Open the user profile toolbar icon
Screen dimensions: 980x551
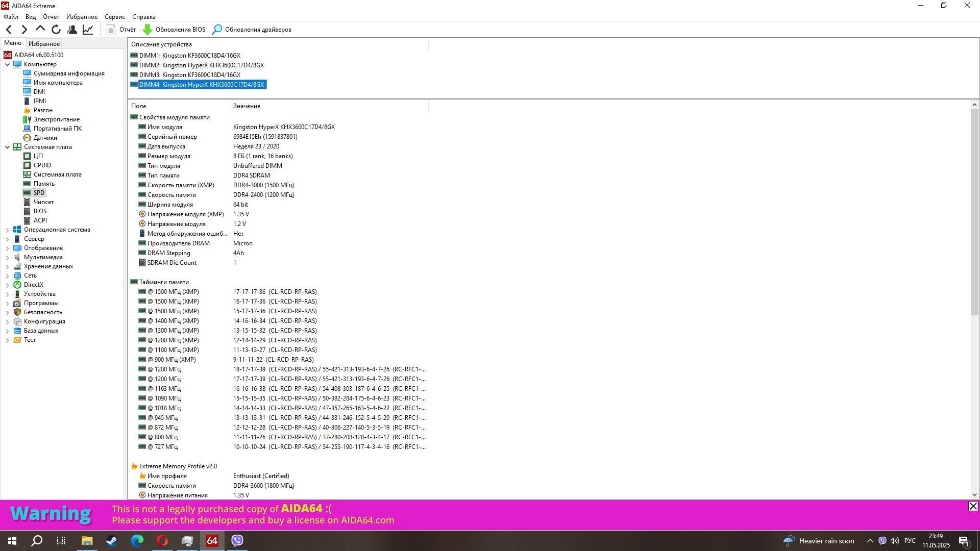point(72,30)
